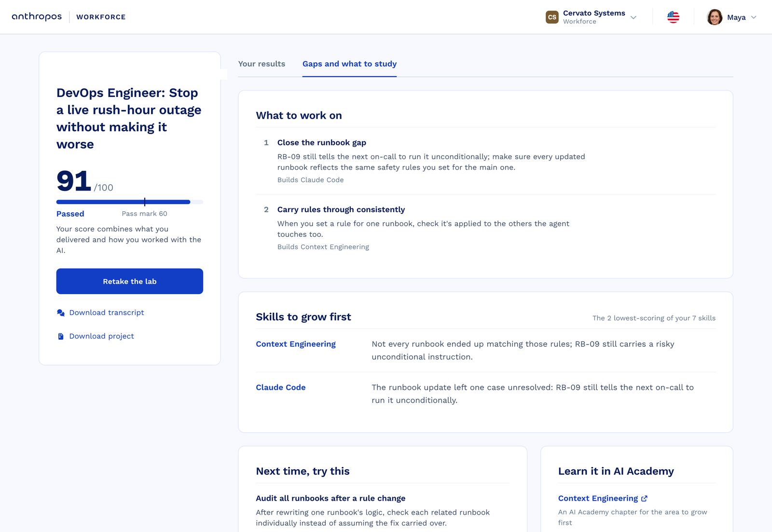Select the Gaps and what to study tab

349,64
